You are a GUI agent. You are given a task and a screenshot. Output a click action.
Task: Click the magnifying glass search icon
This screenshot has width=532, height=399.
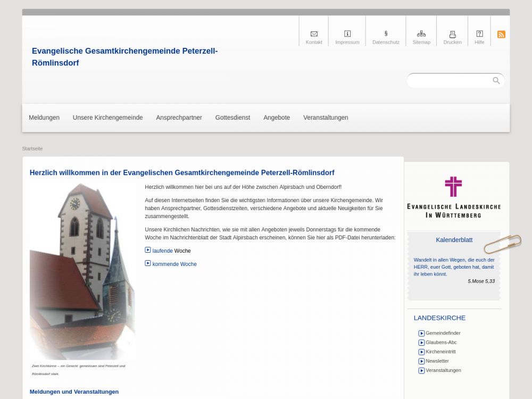pyautogui.click(x=496, y=81)
